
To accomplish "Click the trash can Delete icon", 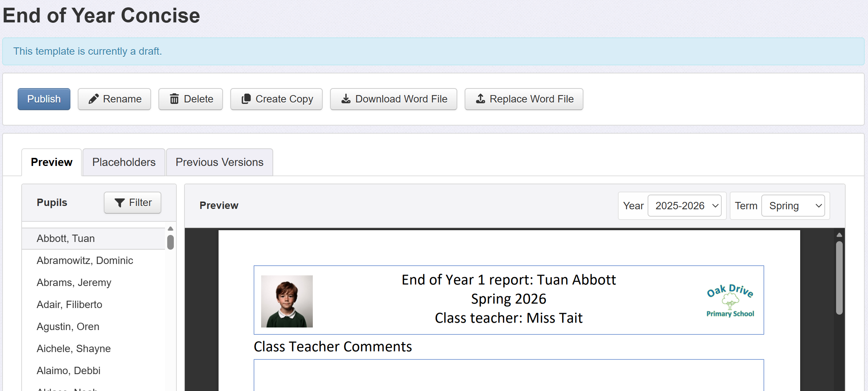I will tap(174, 99).
